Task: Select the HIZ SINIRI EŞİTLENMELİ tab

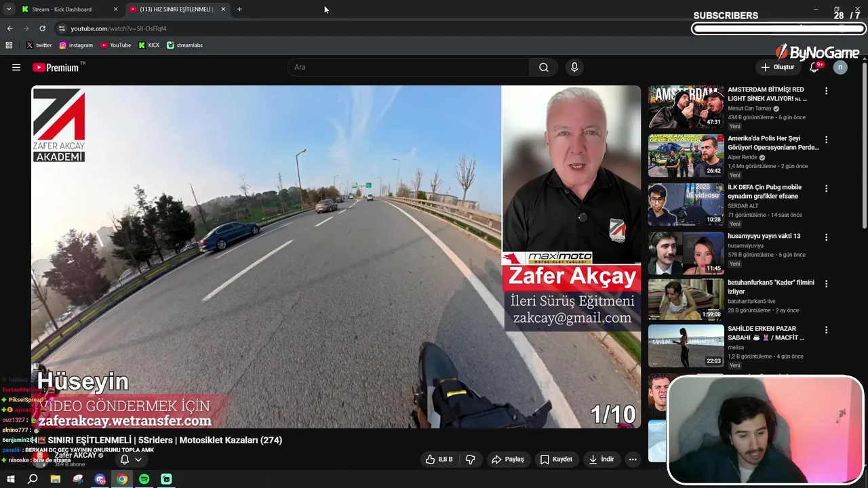Action: point(178,9)
